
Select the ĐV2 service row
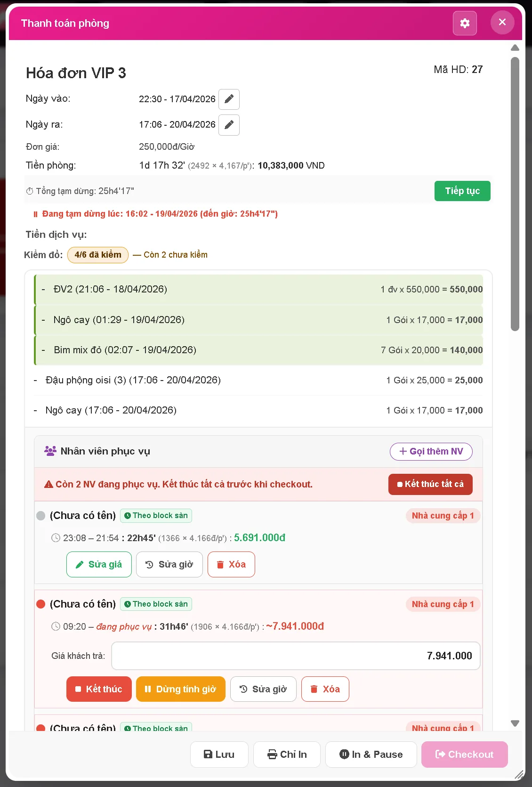tap(258, 289)
